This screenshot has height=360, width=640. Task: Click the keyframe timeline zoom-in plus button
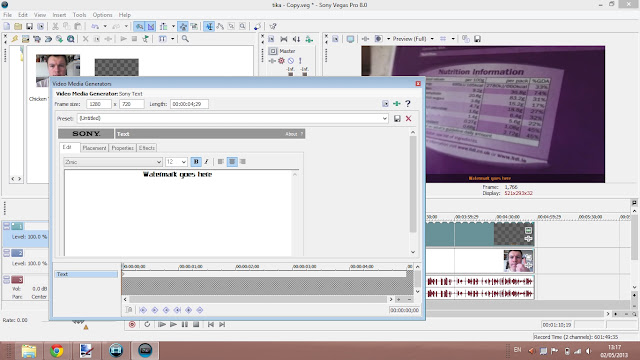tap(399, 299)
